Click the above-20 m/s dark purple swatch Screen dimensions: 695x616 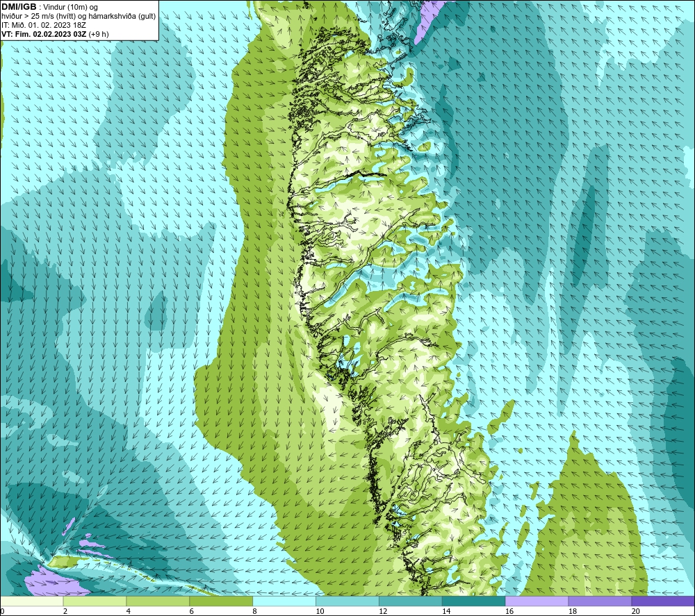(663, 601)
